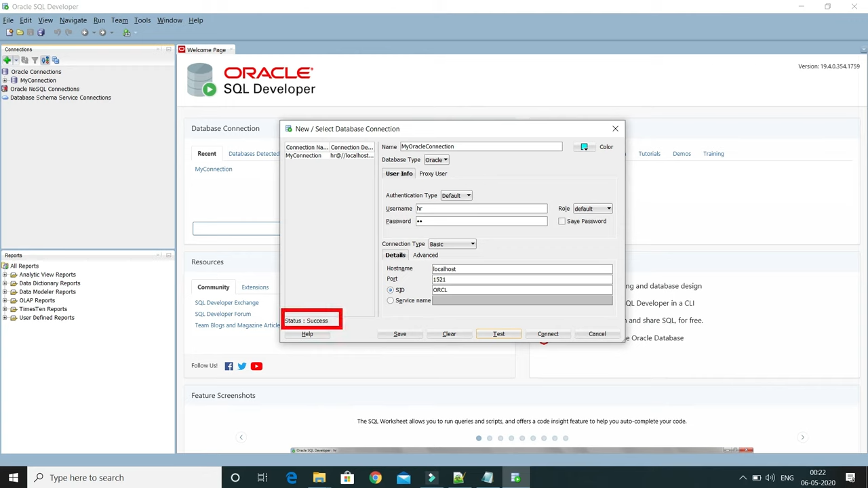Select the SID radio button
Image resolution: width=868 pixels, height=488 pixels.
click(390, 290)
